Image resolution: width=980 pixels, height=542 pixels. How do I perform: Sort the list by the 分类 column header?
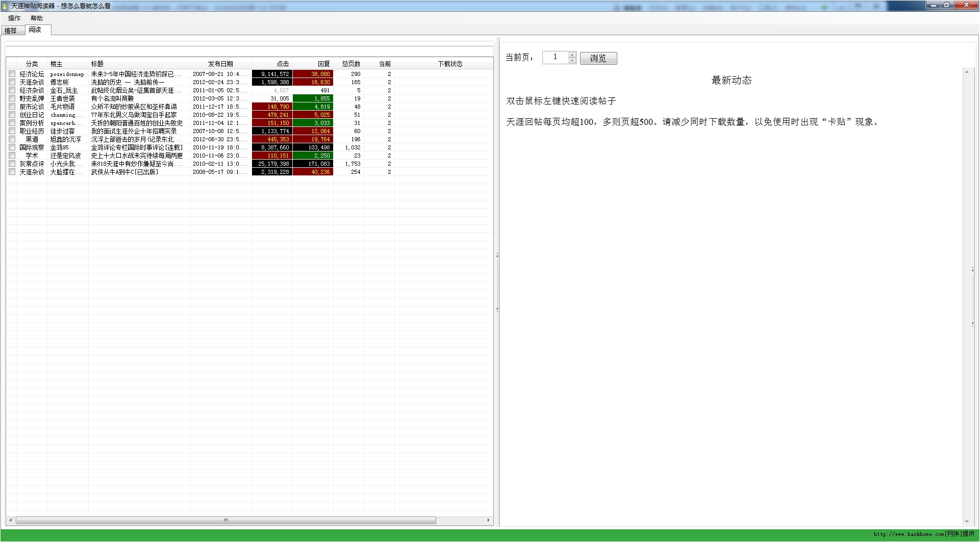pyautogui.click(x=32, y=64)
